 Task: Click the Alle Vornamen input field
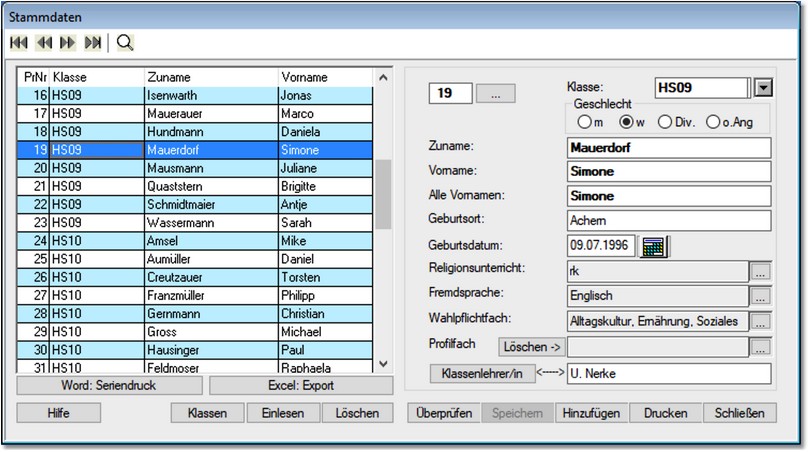[669, 196]
